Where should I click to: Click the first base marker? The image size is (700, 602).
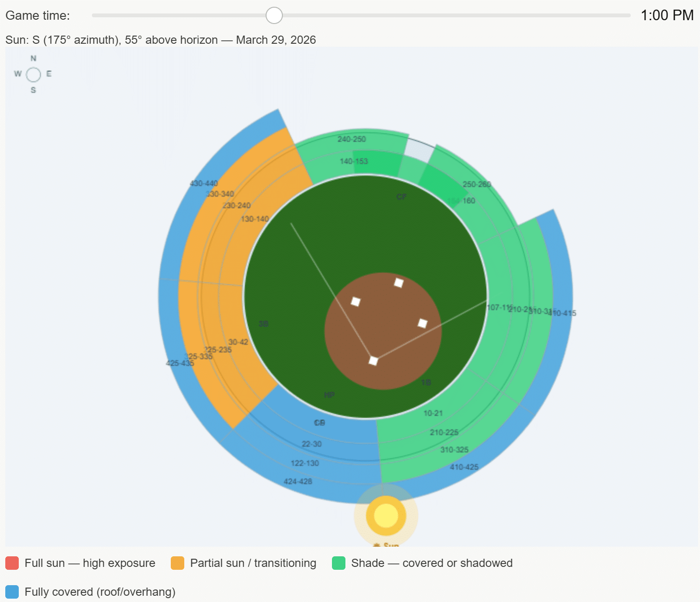click(x=422, y=323)
